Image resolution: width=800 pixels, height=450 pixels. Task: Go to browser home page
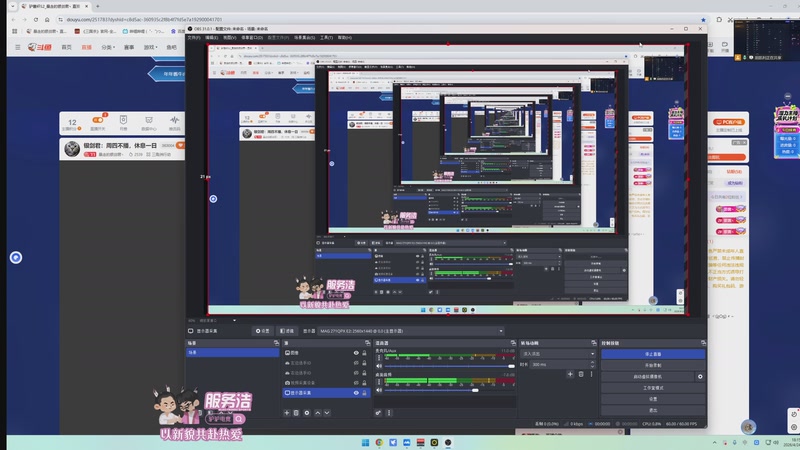[x=47, y=19]
